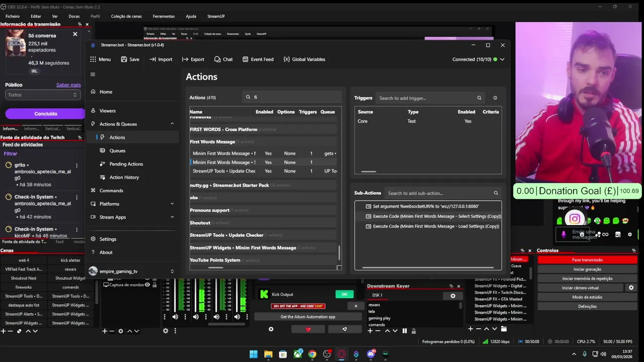Image resolution: width=644 pixels, height=362 pixels.
Task: Open virtual camera settings gear icon
Action: click(x=631, y=288)
